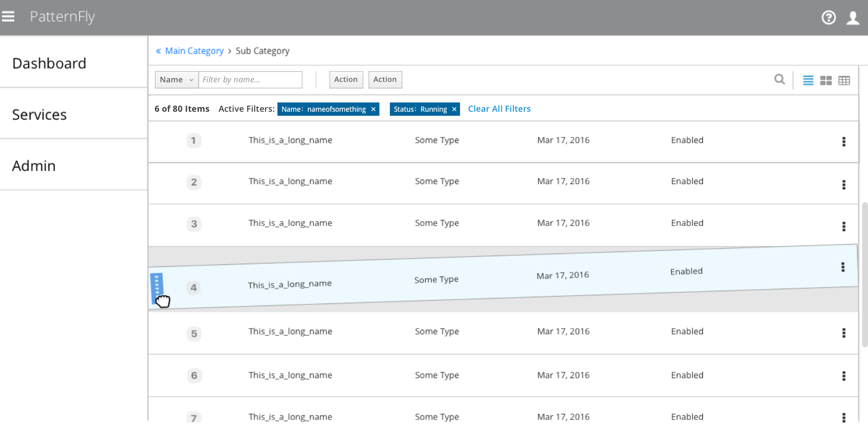The image size is (868, 431).
Task: Click the first Action button
Action: pos(346,80)
